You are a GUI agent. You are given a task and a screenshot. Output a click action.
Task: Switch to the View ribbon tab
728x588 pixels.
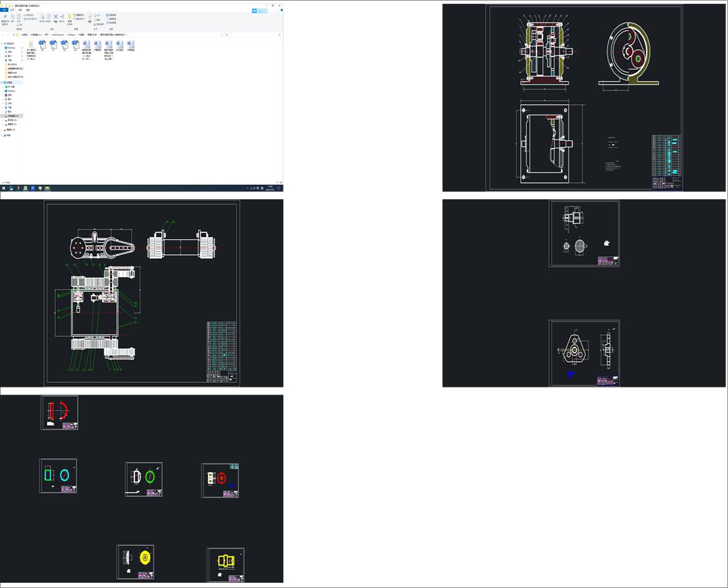(x=28, y=10)
